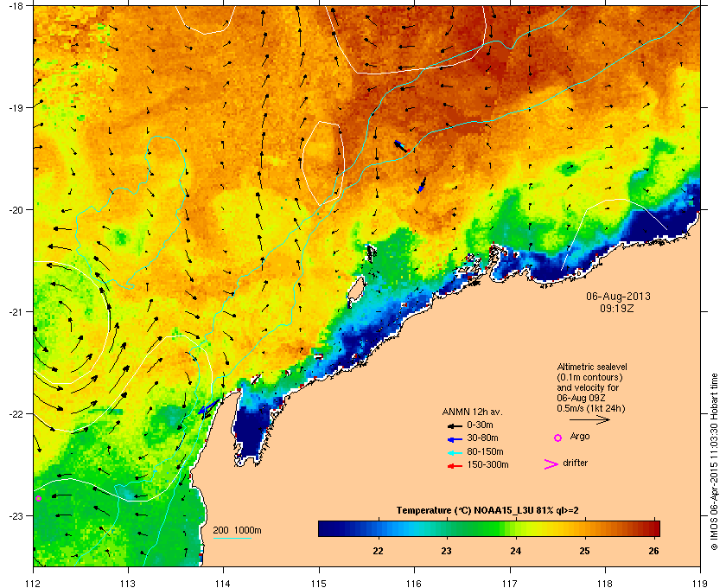Click the red 150-300m legend arrow
This screenshot has height=588, width=726.
[455, 466]
